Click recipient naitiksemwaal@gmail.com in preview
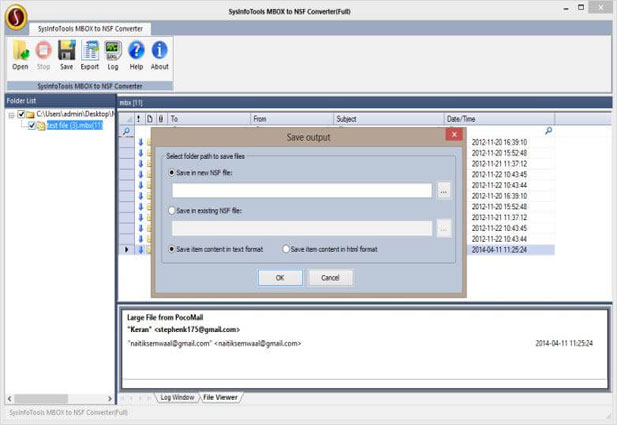This screenshot has width=617, height=425. [x=214, y=343]
